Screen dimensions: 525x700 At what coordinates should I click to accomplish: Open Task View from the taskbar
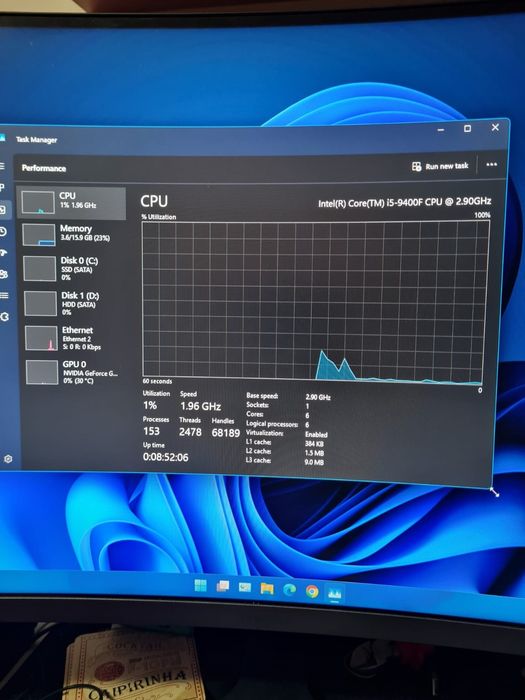click(x=223, y=586)
